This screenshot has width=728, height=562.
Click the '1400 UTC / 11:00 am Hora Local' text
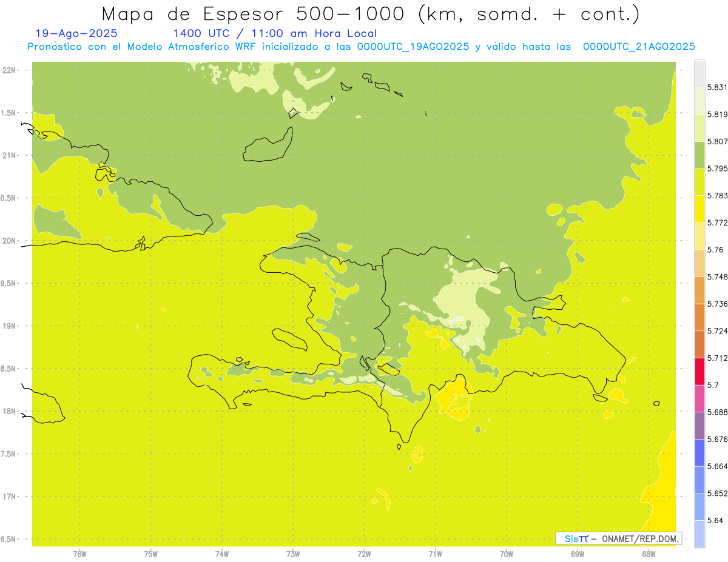click(275, 34)
